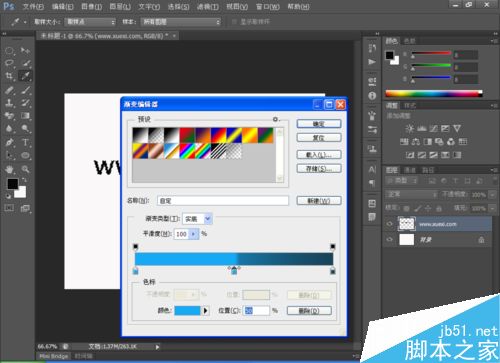Open the 视图(V) menu

pos(237,6)
